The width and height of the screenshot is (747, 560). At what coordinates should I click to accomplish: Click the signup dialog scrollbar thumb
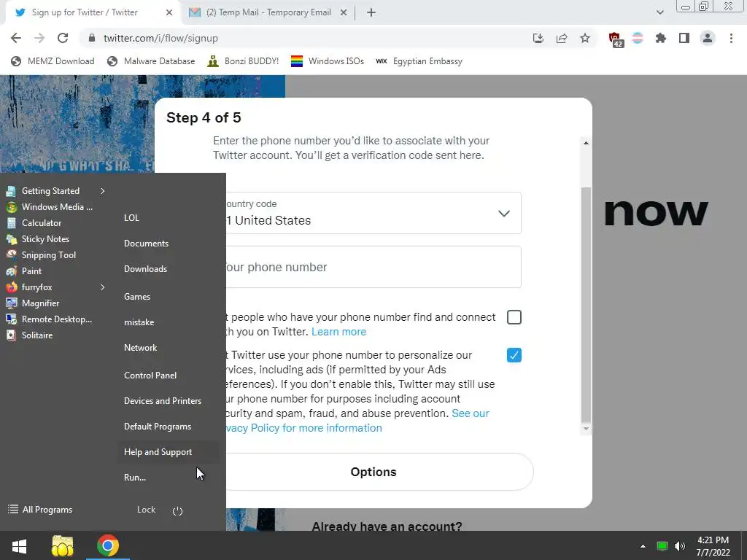point(586,305)
